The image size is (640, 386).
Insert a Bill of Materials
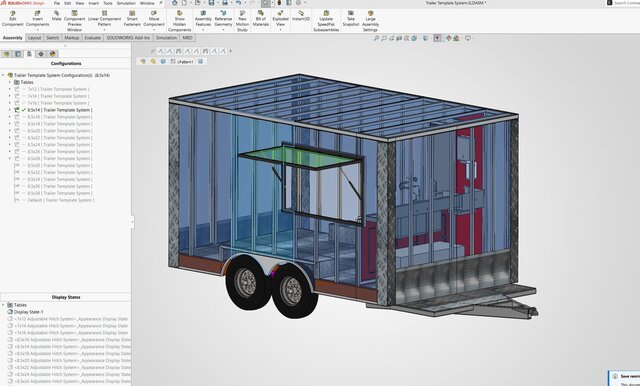click(x=261, y=19)
